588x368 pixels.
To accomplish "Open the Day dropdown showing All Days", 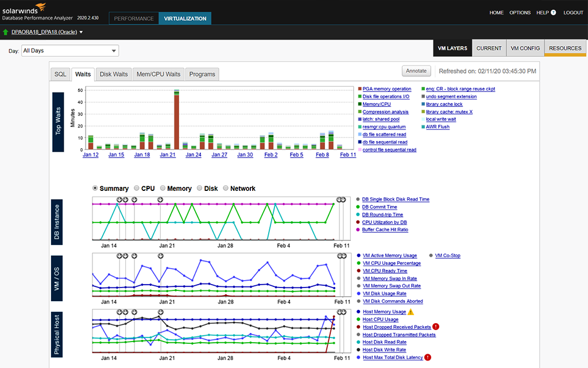I will point(69,51).
